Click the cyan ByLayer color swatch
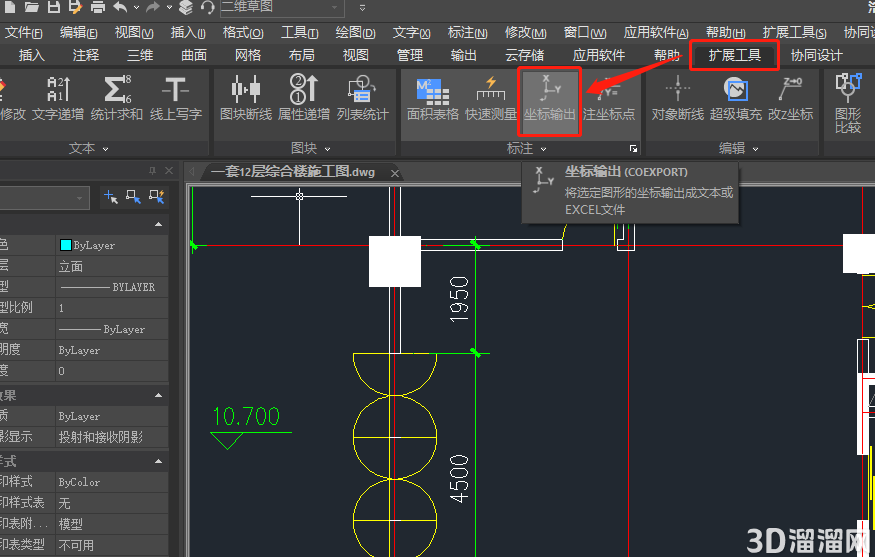Screen dimensions: 875x557 point(66,245)
